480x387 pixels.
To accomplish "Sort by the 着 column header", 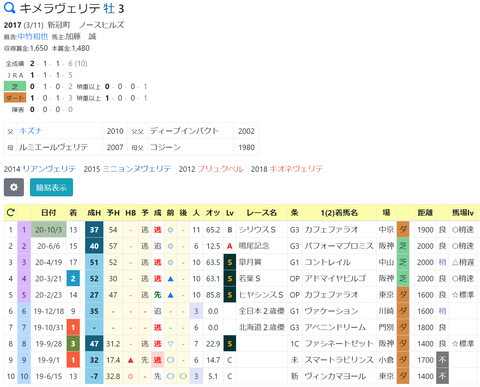I will click(73, 212).
